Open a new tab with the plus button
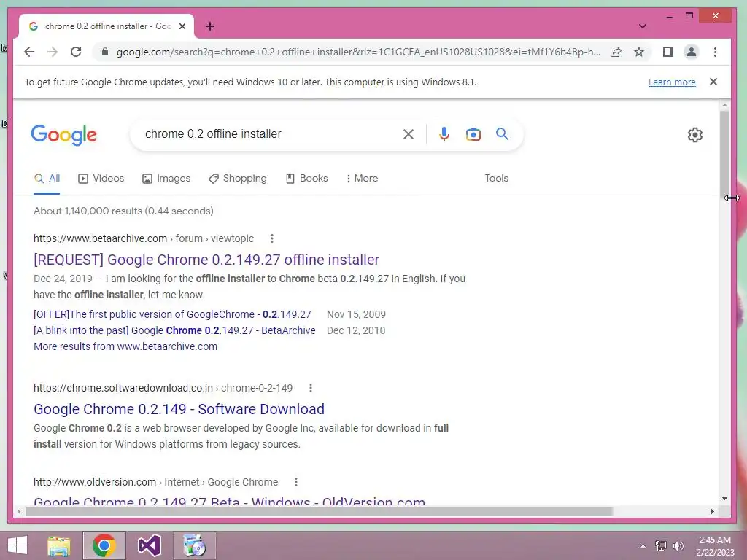 [x=210, y=26]
